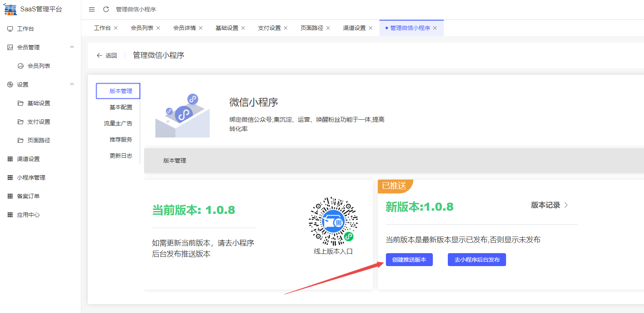The height and width of the screenshot is (313, 644).
Task: Click the 微信小程序 illustration image
Action: tap(183, 116)
